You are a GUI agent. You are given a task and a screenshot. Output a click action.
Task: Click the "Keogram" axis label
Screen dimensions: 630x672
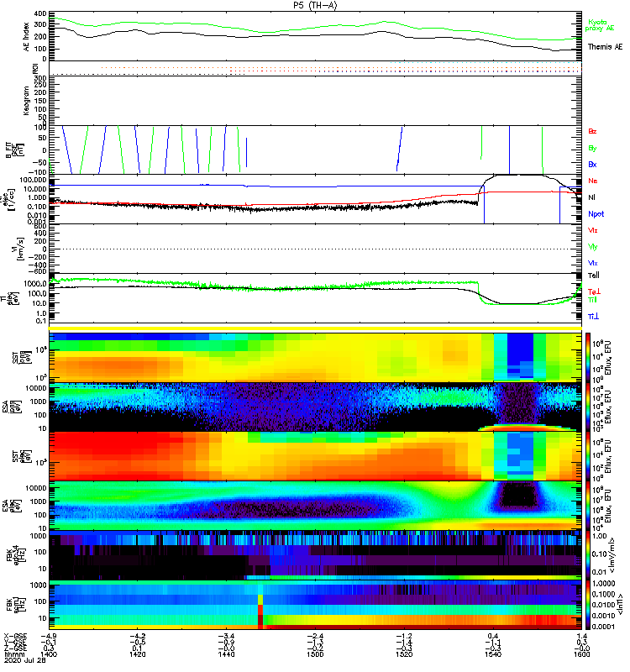27,101
